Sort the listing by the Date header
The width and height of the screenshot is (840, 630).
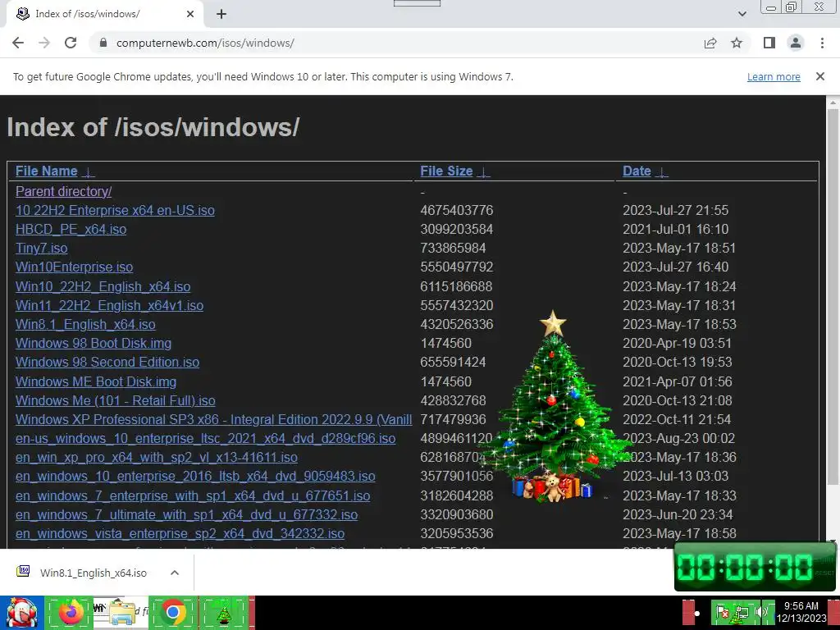(637, 171)
